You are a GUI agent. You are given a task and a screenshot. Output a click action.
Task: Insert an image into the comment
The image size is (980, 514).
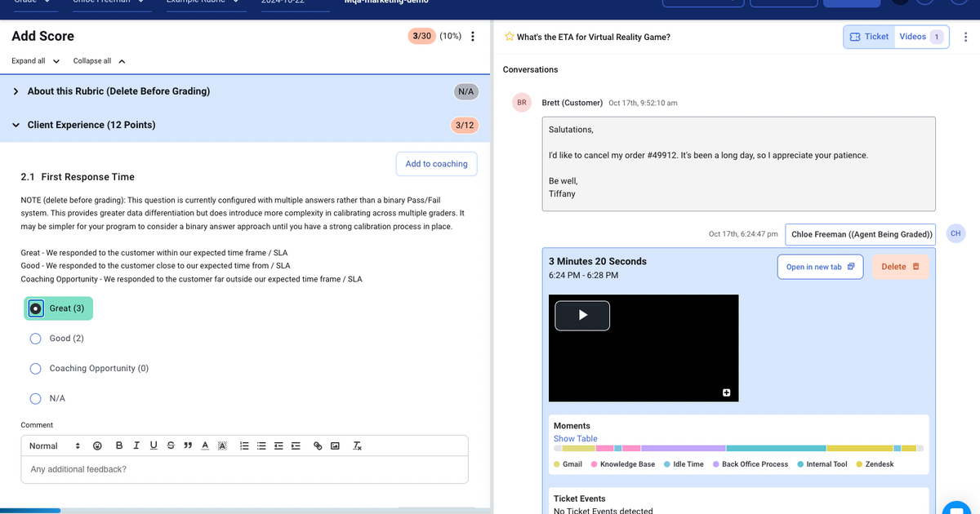point(335,445)
